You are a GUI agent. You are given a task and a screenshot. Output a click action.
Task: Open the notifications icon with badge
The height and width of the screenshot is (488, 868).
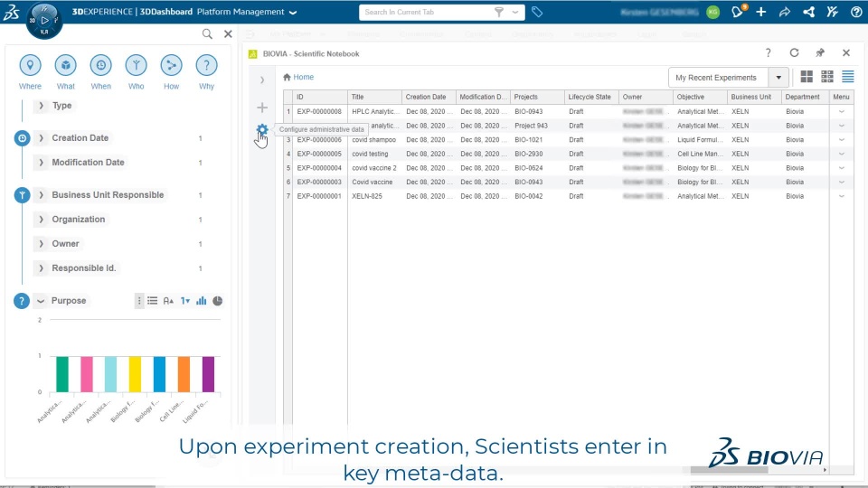pyautogui.click(x=738, y=12)
